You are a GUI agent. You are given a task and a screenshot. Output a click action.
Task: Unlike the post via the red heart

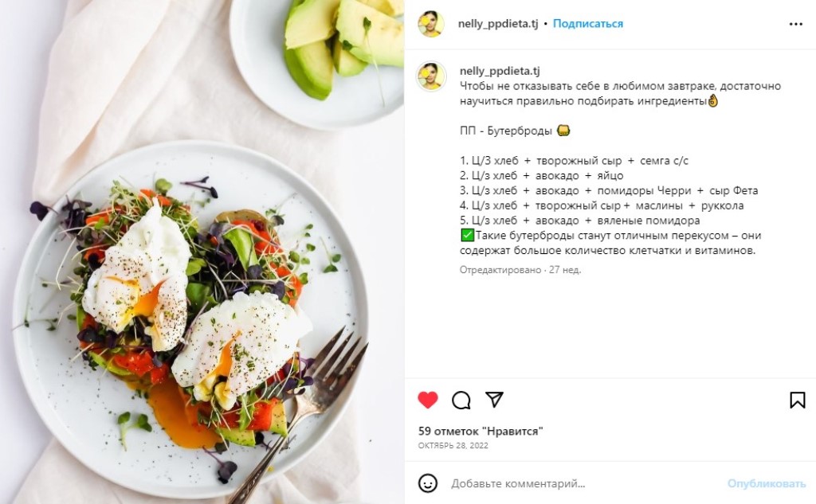(428, 400)
